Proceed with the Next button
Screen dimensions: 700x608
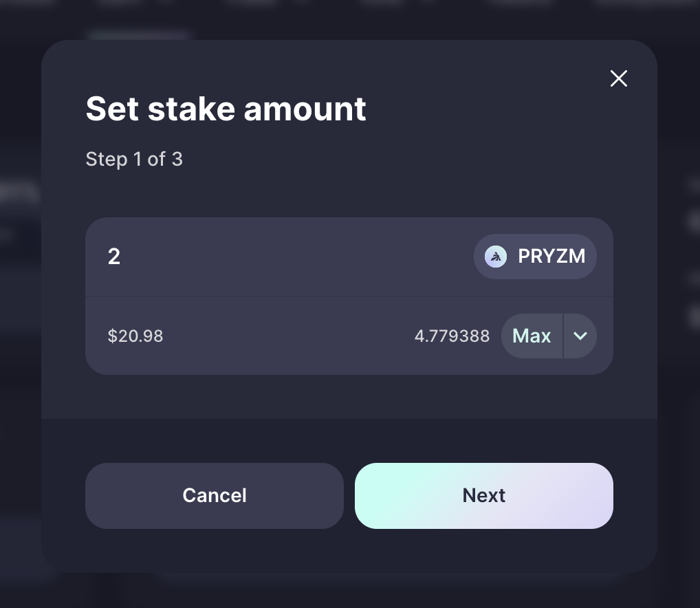point(484,495)
